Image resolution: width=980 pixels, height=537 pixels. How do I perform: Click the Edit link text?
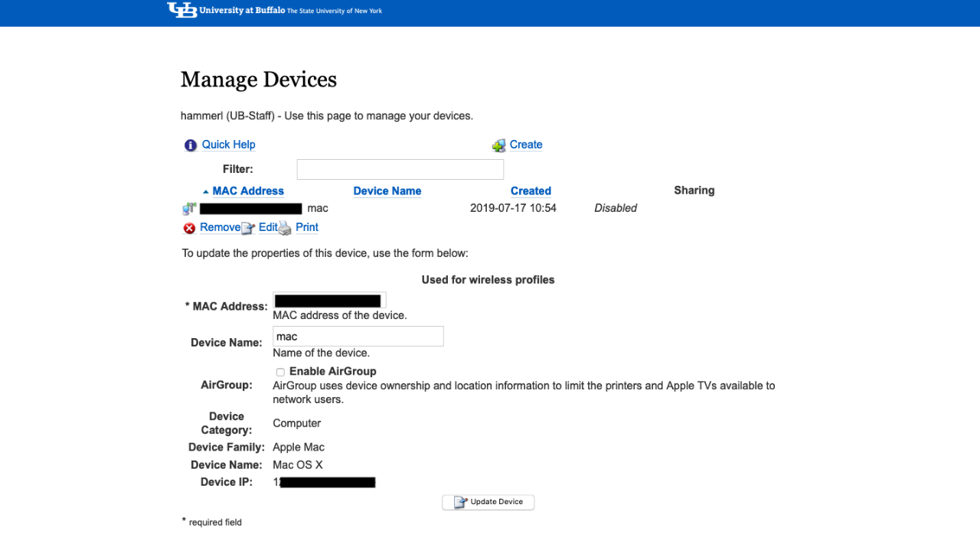(267, 227)
